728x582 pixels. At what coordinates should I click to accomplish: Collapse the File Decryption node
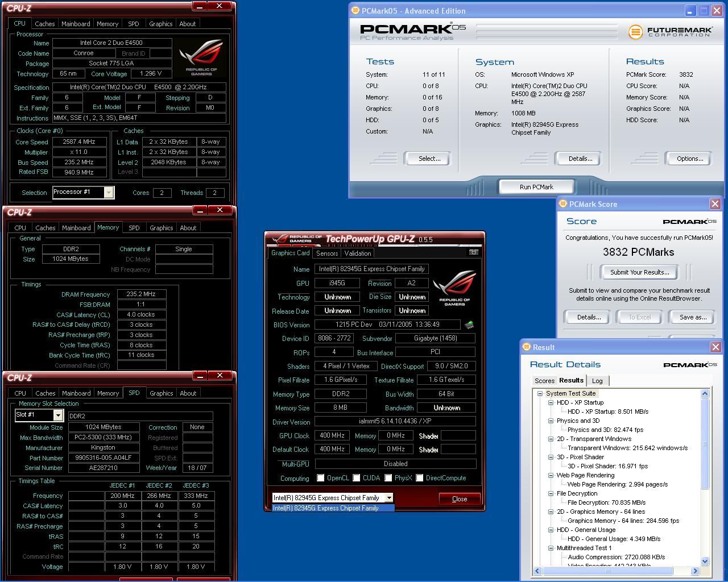tap(551, 493)
